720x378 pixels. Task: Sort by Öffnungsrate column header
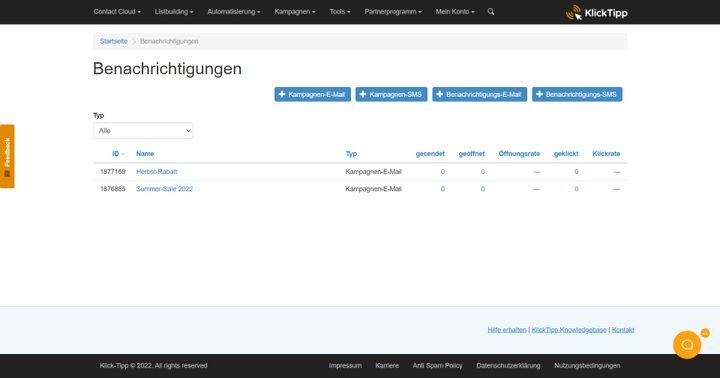519,154
